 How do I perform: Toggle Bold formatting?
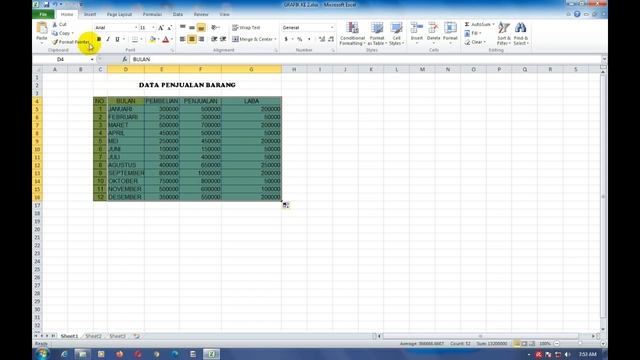(99, 39)
